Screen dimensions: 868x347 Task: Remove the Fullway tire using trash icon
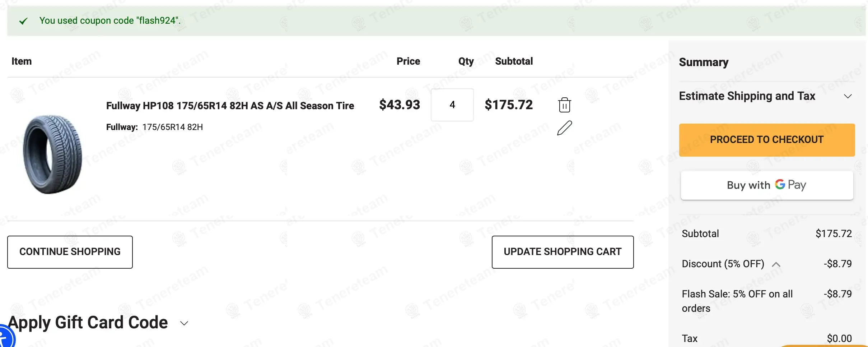click(564, 105)
